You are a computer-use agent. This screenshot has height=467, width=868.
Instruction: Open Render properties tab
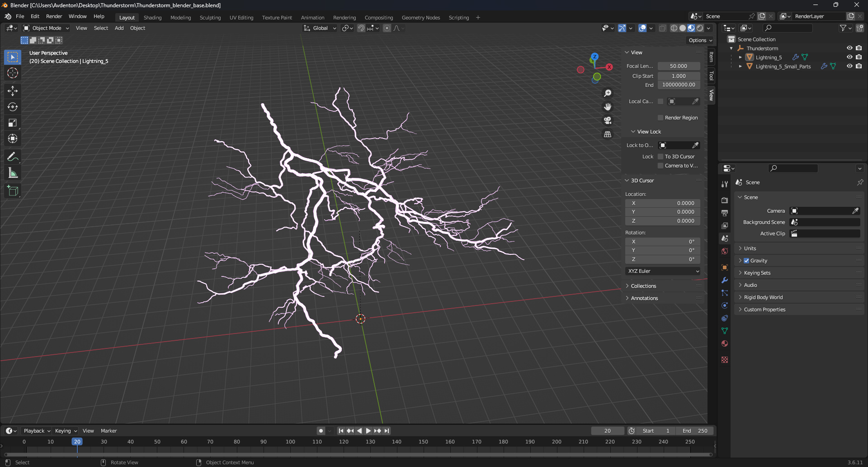[725, 200]
